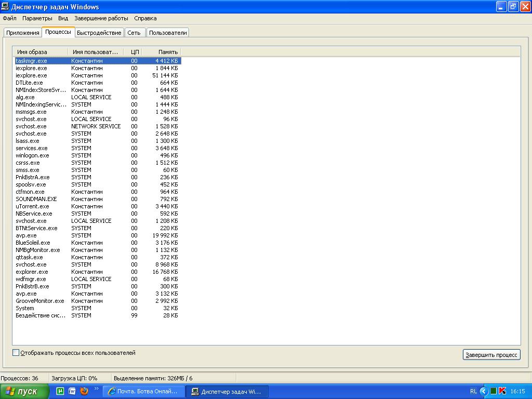Open the green quick launch icon
The width and height of the screenshot is (532, 399).
(x=60, y=391)
